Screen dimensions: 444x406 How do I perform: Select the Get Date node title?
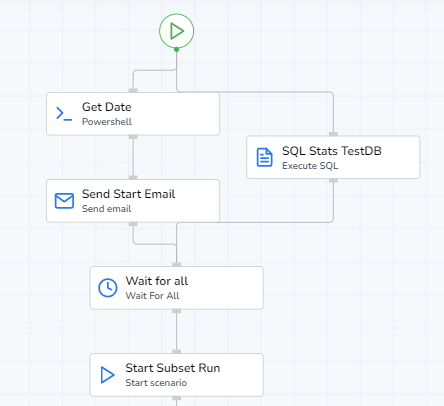(x=107, y=107)
